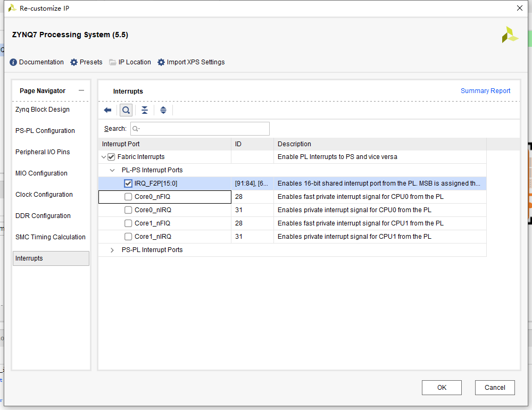Click the IP Location label
Viewport: 532px width, 410px height.
[135, 62]
